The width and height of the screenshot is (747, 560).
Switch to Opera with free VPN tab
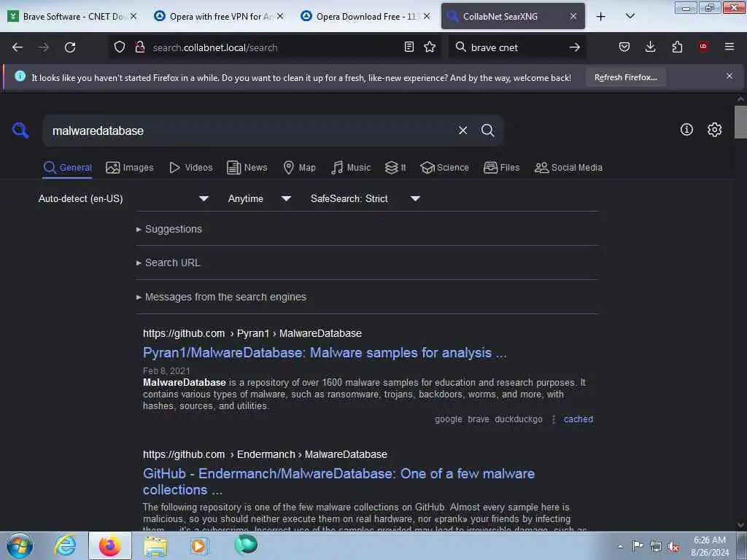(x=220, y=16)
